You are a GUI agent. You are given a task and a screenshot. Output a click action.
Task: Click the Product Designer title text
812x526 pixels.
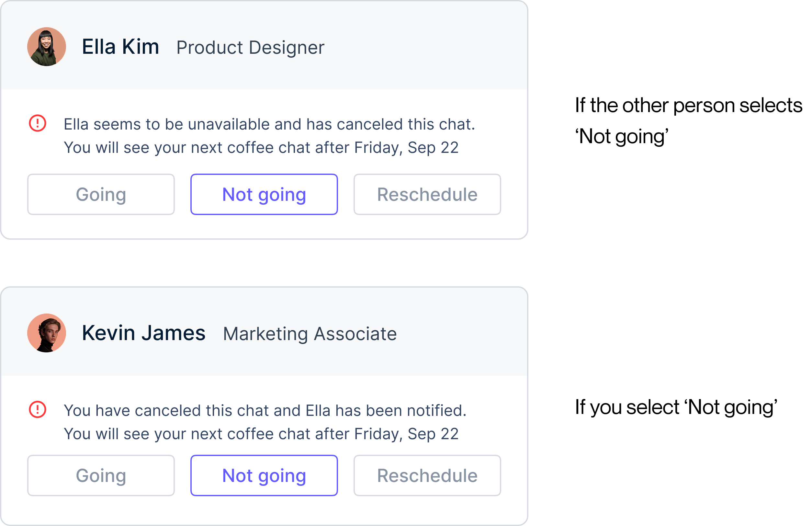(250, 47)
